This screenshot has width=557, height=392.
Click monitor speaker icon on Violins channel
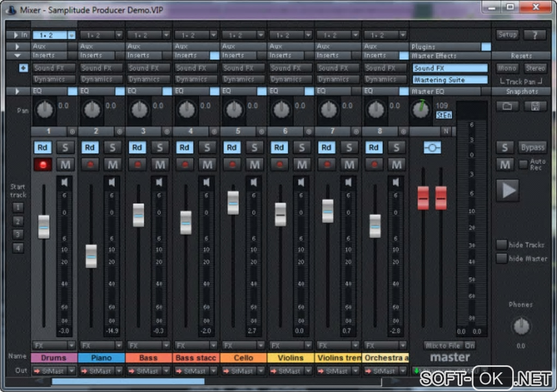[x=301, y=182]
